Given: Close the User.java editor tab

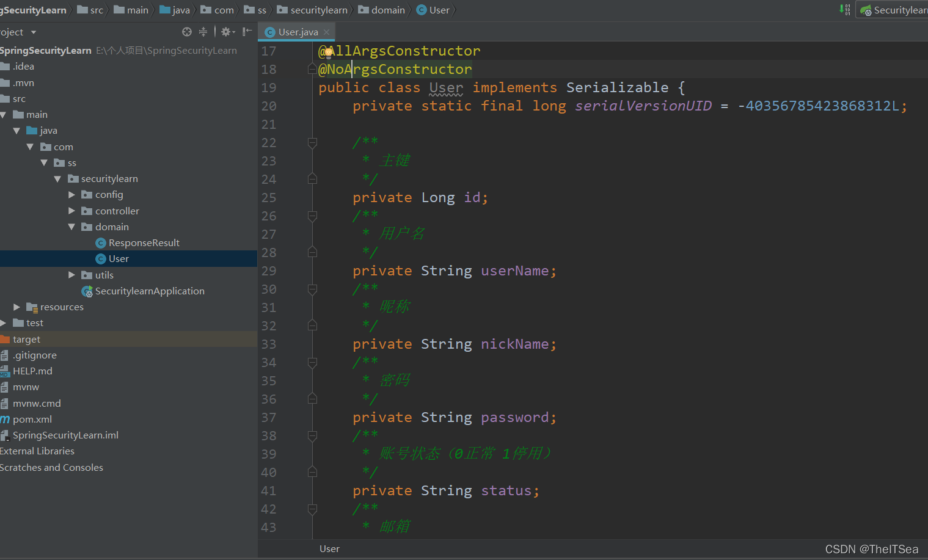Looking at the screenshot, I should click(x=327, y=32).
